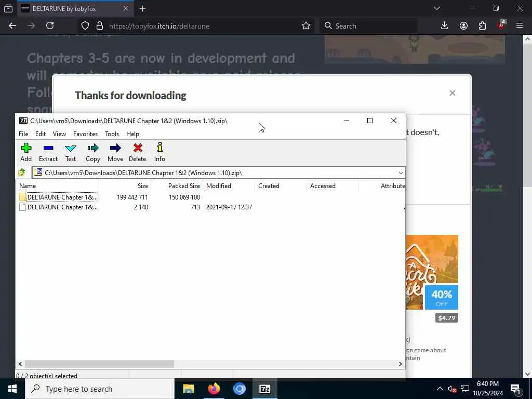This screenshot has width=532, height=399.
Task: Open the notification center icon
Action: tap(515, 389)
